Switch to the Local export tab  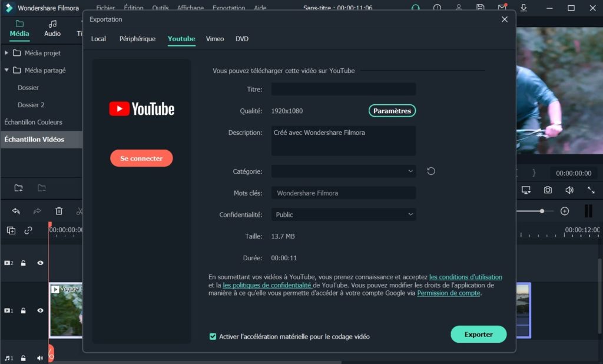coord(98,39)
